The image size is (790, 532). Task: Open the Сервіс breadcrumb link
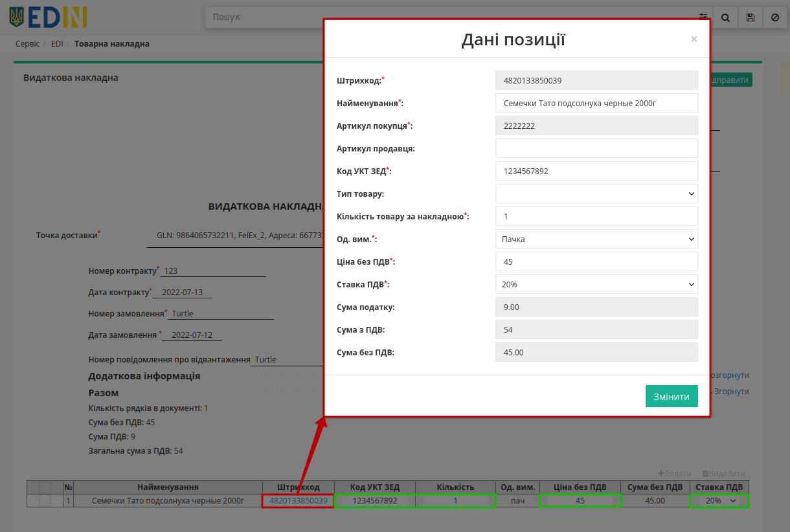(28, 44)
